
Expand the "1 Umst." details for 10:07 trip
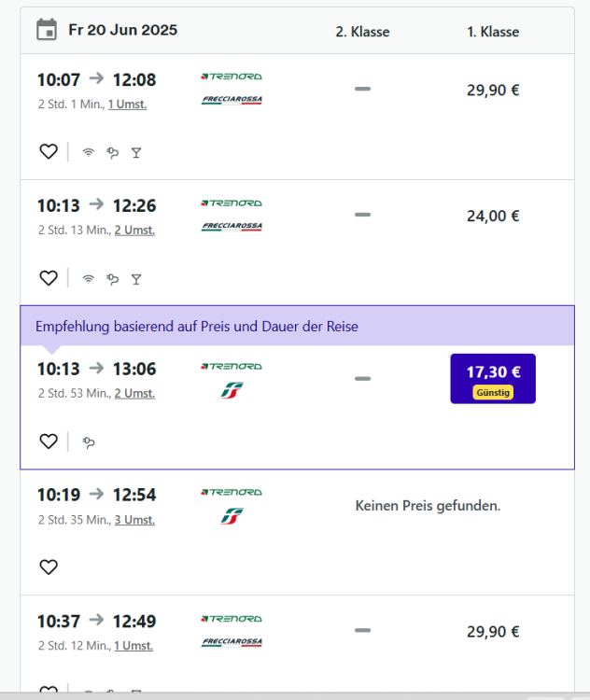click(127, 105)
